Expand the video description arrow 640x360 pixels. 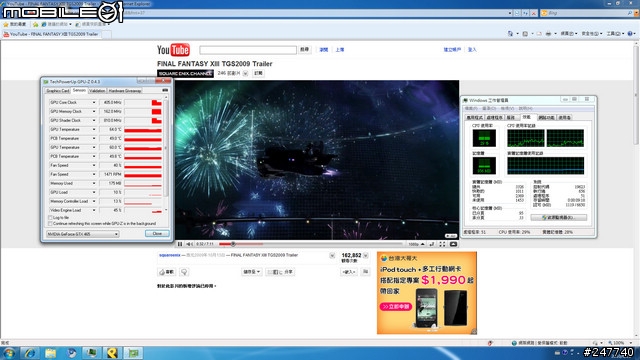(x=332, y=256)
